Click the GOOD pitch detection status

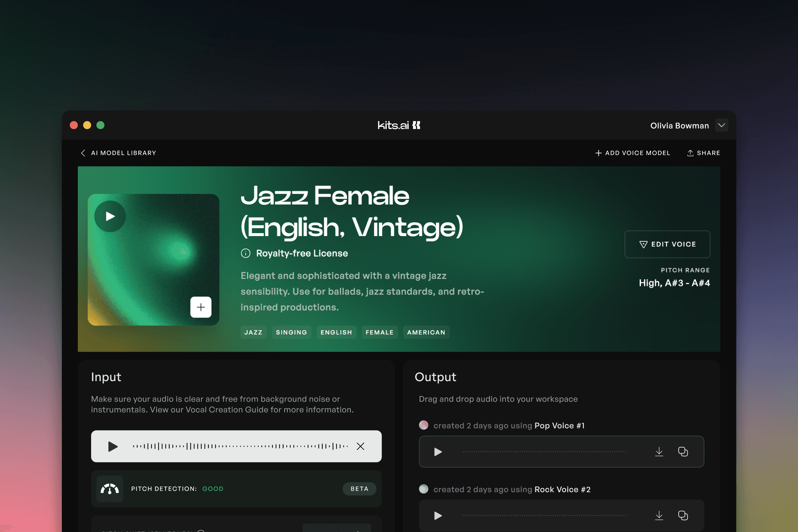point(213,488)
